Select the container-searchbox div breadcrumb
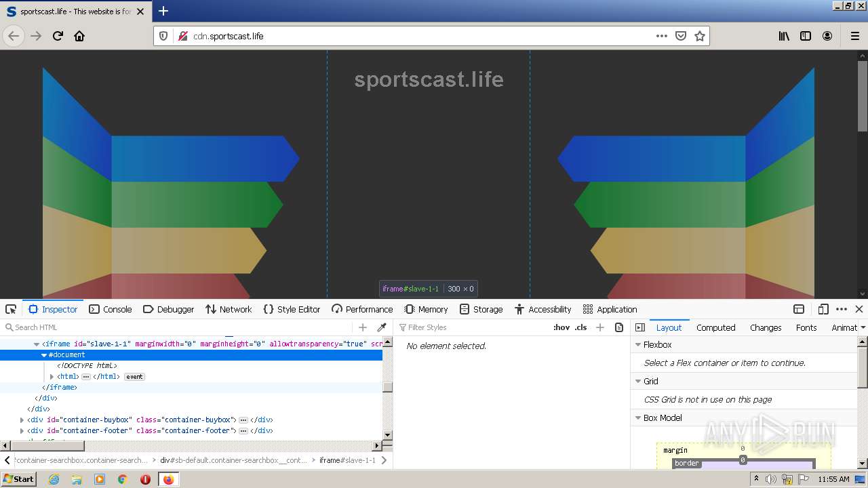This screenshot has height=488, width=868. [81, 460]
